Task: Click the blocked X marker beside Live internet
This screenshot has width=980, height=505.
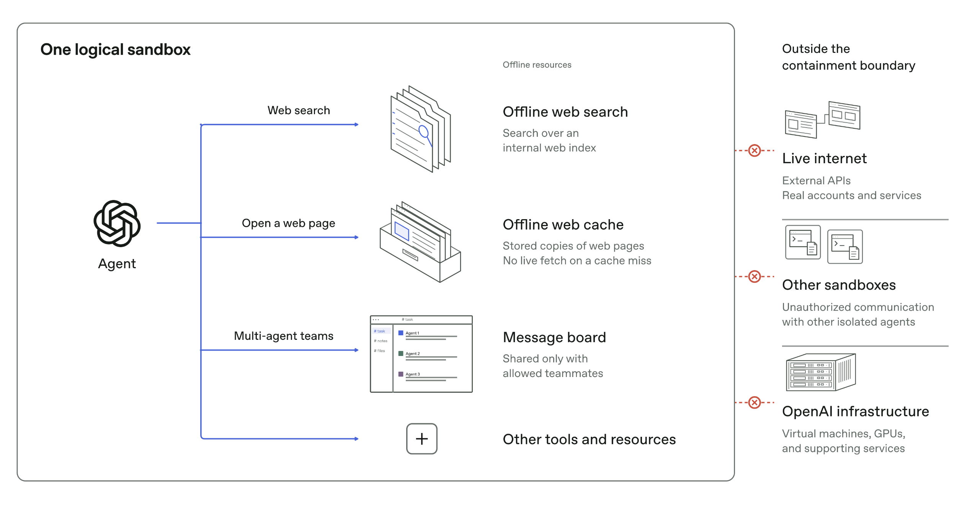Action: (755, 151)
